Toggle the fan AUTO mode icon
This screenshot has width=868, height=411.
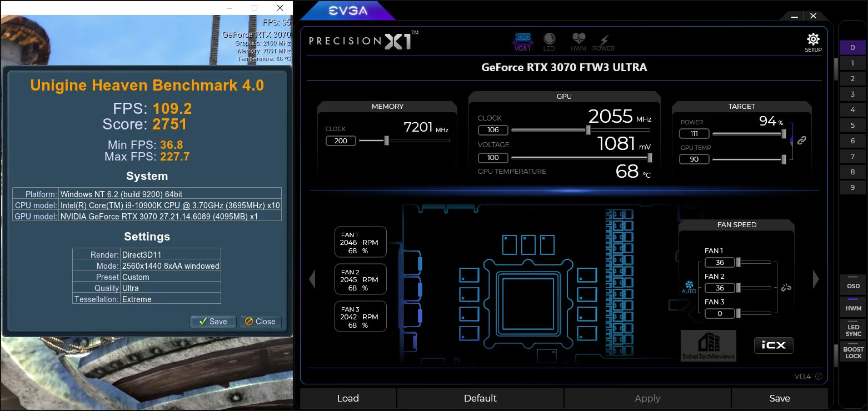pos(689,287)
